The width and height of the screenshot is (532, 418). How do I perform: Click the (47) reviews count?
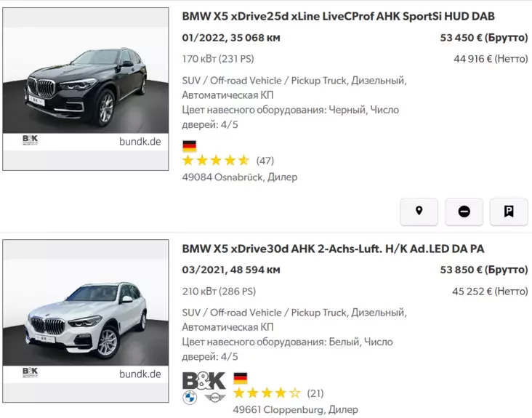[265, 161]
